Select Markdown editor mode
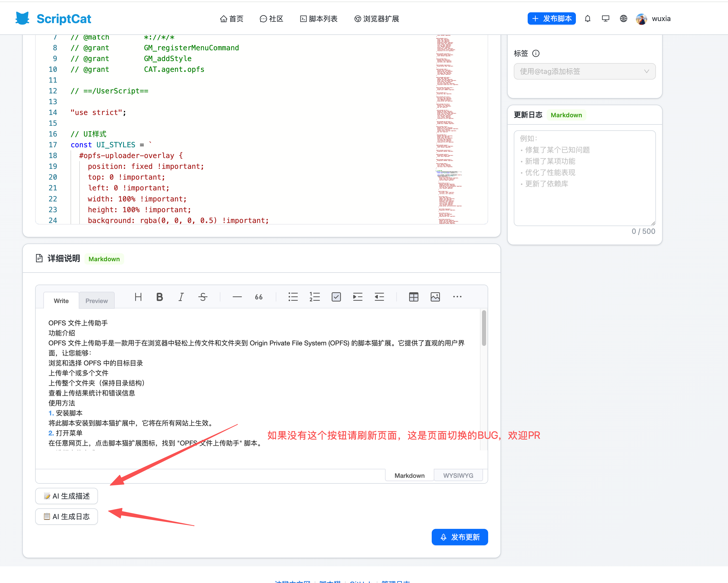Image resolution: width=728 pixels, height=583 pixels. 410,475
